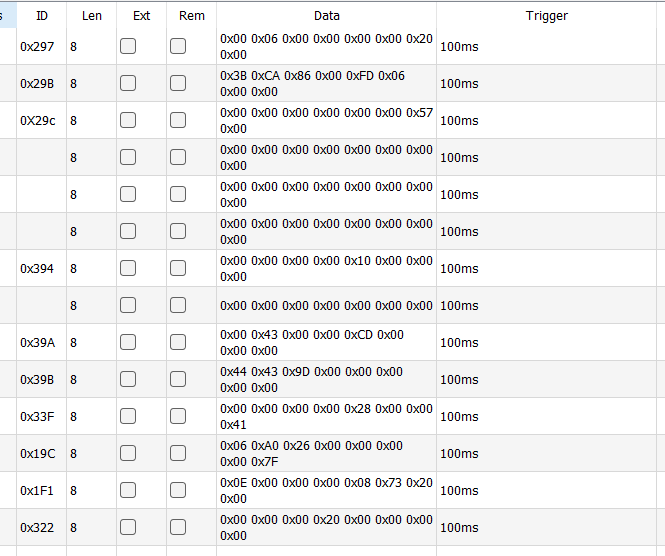This screenshot has width=665, height=556.
Task: Select data bytes of ID 0x29B
Action: 326,83
